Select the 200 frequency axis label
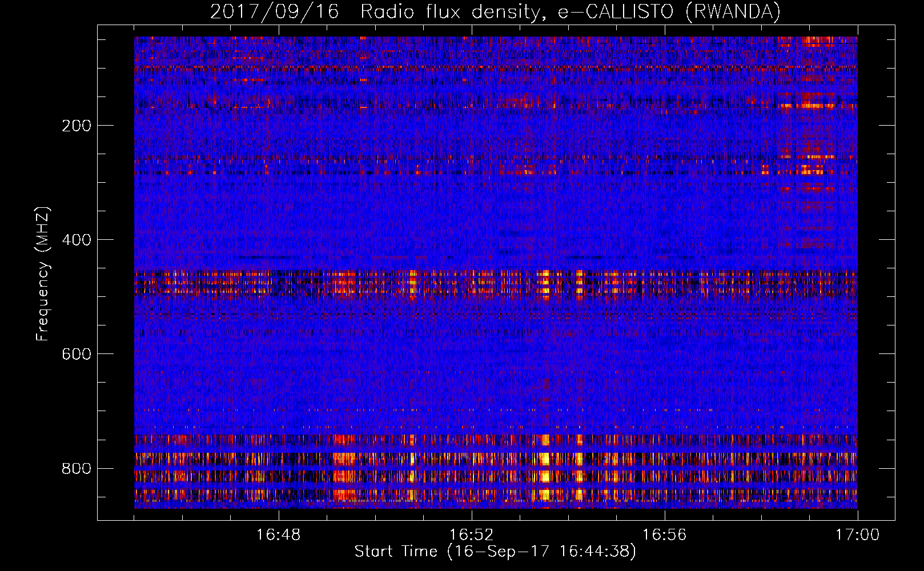Viewport: 924px width, 571px height. [x=77, y=126]
